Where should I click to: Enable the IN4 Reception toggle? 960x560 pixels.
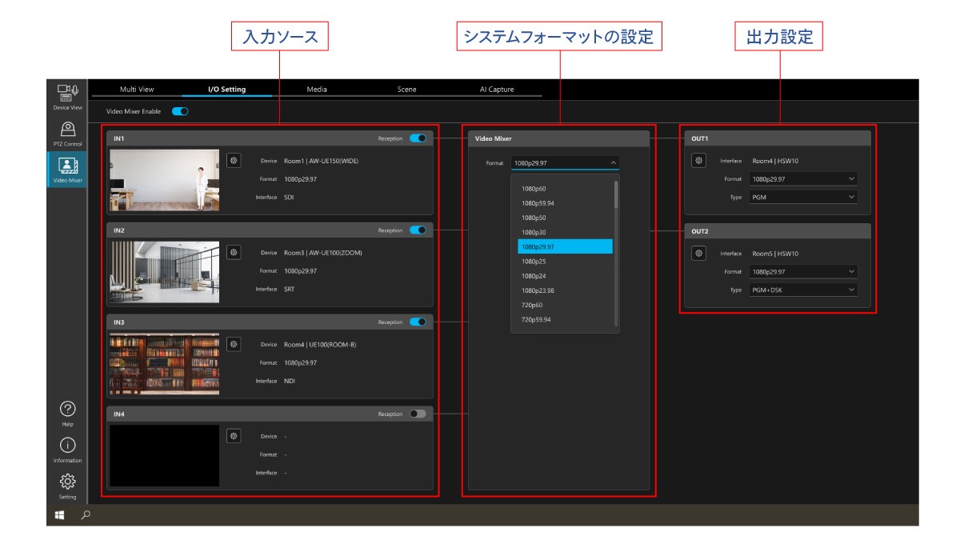[418, 414]
